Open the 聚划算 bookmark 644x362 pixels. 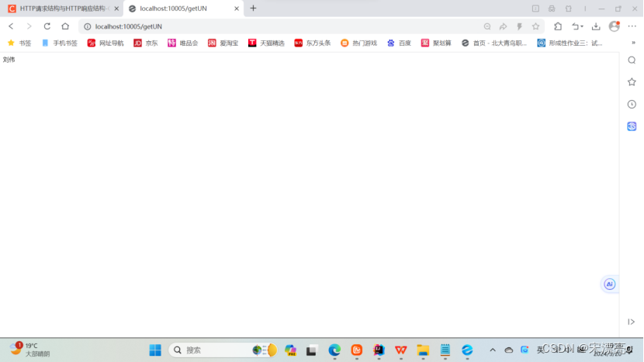tap(436, 43)
